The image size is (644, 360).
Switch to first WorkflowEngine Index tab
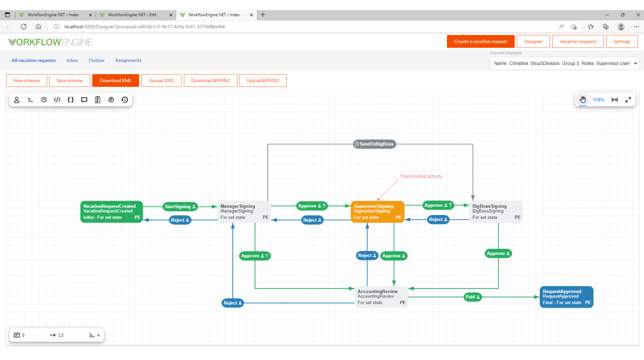53,15
